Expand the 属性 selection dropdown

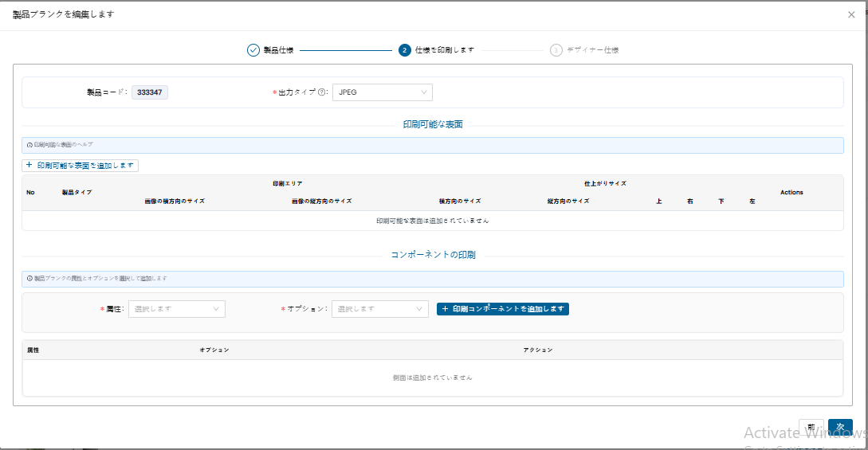pyautogui.click(x=176, y=309)
